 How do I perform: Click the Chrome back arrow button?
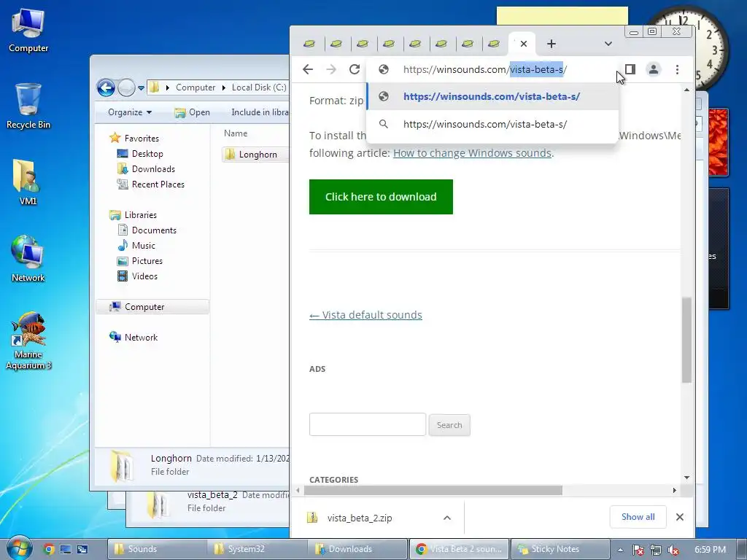[x=308, y=69]
